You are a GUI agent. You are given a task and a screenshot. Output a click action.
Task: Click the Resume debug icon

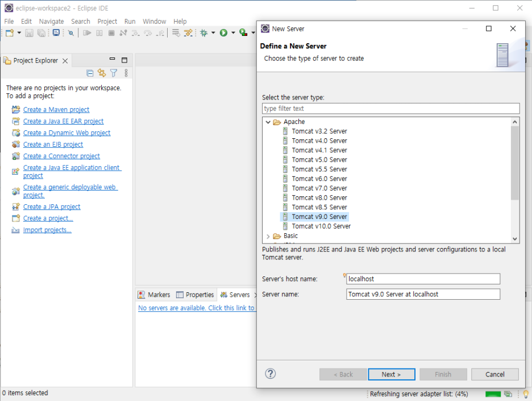tap(87, 33)
